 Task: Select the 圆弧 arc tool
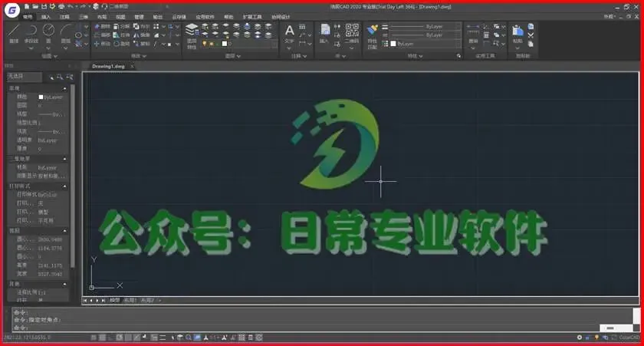pos(66,33)
